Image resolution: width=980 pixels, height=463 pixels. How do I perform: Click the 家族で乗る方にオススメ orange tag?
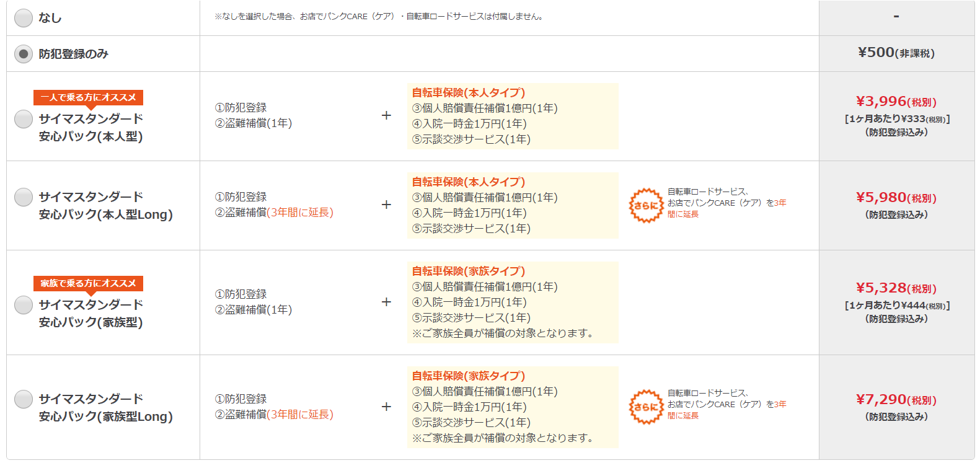pos(88,284)
